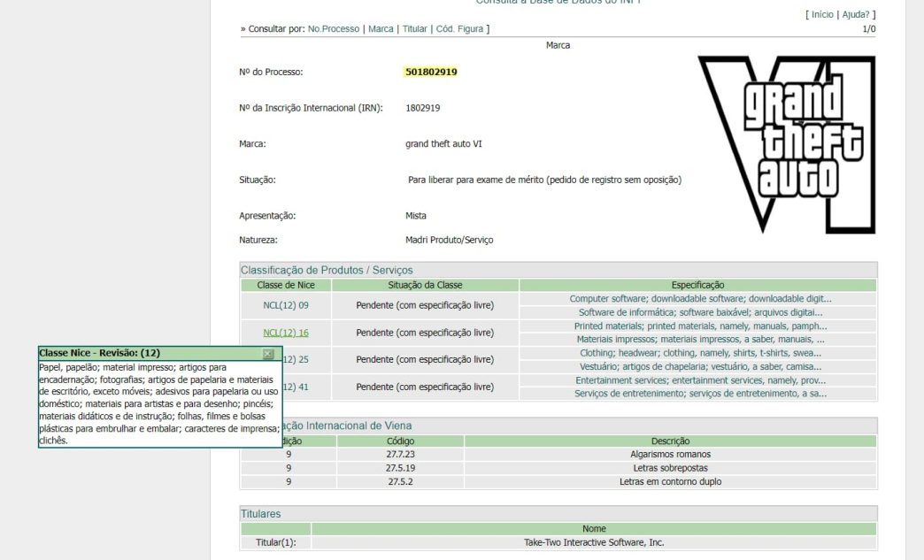Click the 'Titulares' section heading

click(260, 514)
